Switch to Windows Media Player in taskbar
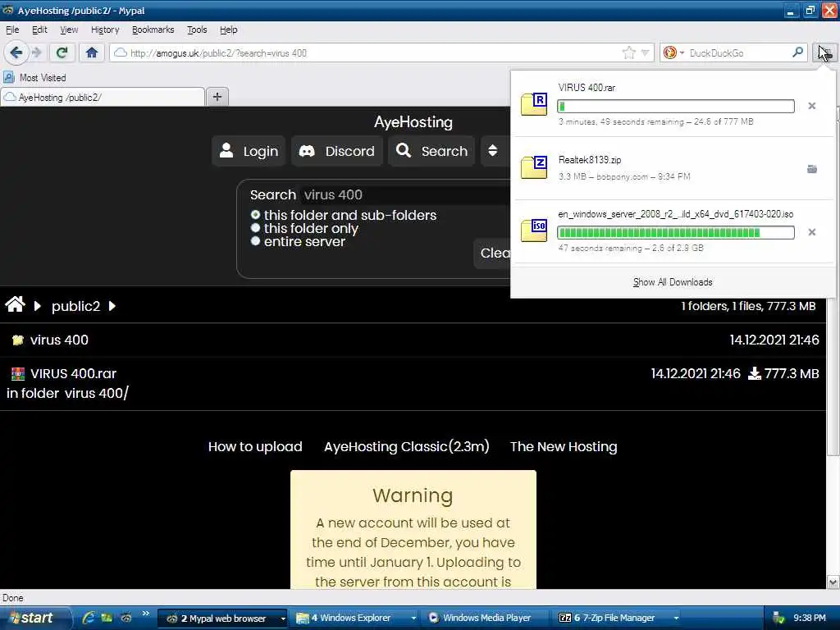This screenshot has width=840, height=630. point(486,619)
